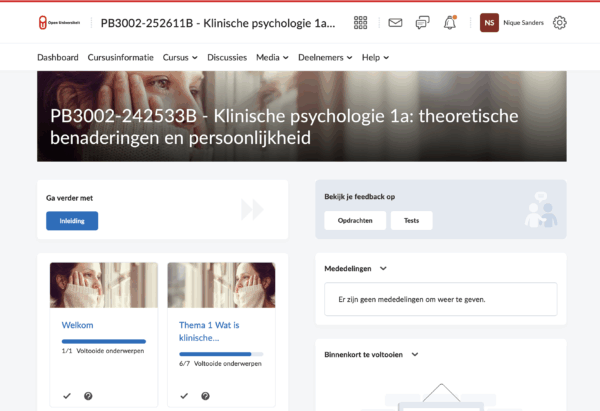Screen dimensions: 600x411
Task: Open the notifications bell icon
Action: [x=450, y=23]
